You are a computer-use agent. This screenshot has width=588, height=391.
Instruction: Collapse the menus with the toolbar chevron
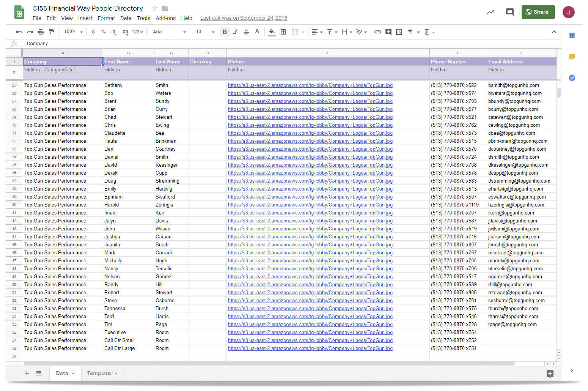click(x=554, y=32)
